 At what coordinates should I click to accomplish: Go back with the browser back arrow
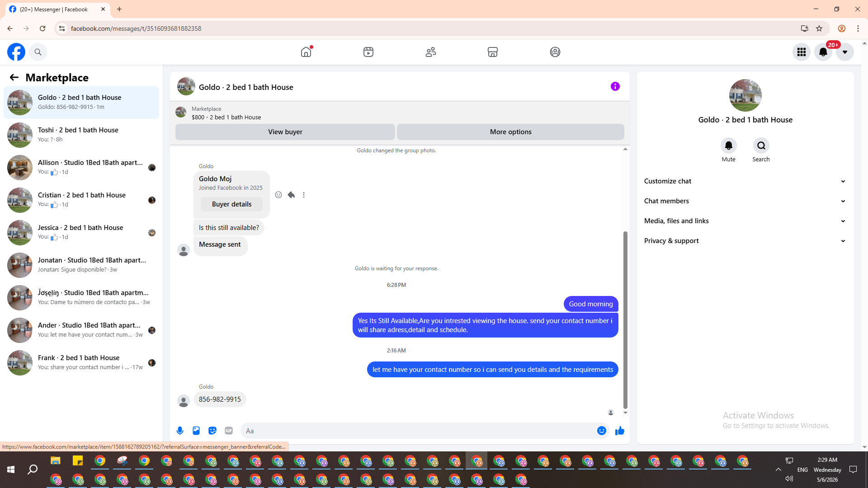click(x=10, y=28)
